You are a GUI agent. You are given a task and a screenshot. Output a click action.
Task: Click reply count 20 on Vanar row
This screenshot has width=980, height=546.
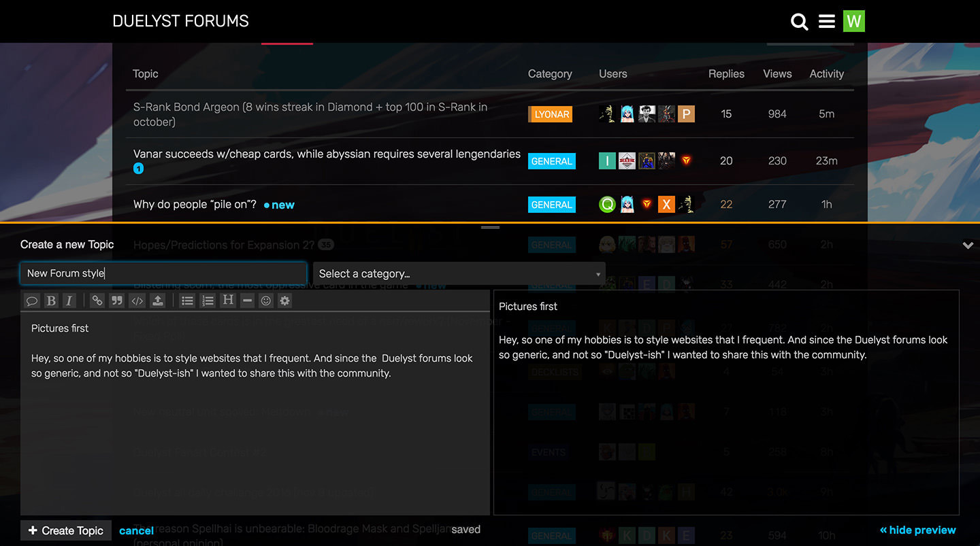tap(726, 161)
